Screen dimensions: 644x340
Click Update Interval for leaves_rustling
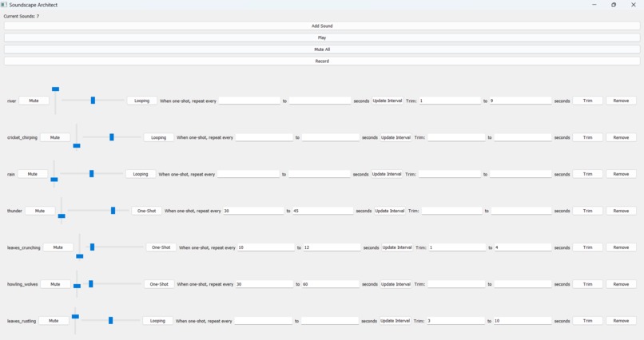[395, 321]
